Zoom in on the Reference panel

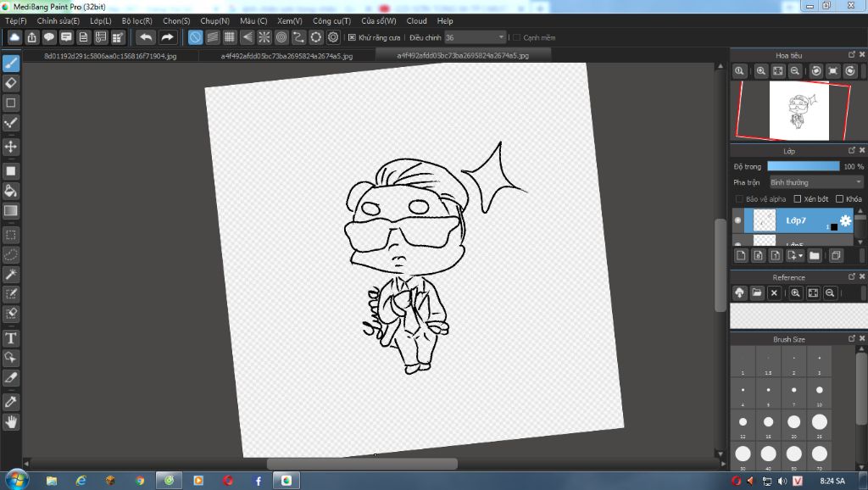click(795, 292)
